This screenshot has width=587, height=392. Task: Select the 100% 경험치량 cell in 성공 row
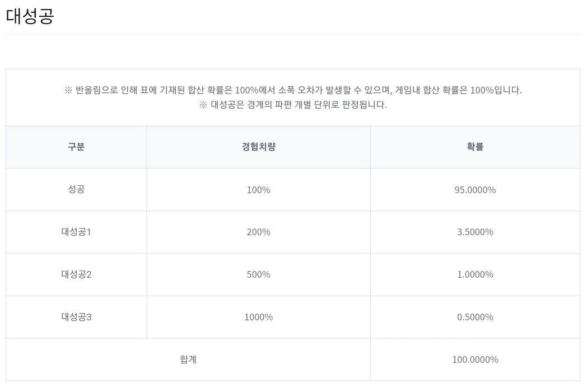258,190
